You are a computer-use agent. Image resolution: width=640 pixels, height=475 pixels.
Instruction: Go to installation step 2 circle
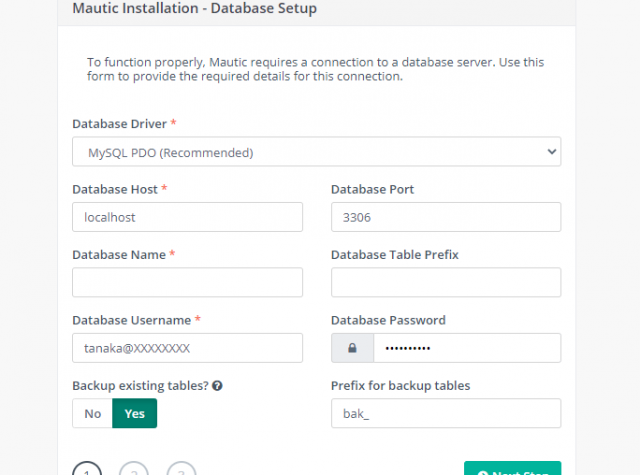(x=134, y=471)
